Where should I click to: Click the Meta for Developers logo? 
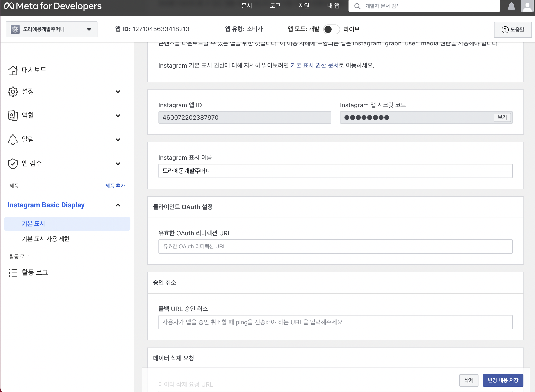coord(53,6)
